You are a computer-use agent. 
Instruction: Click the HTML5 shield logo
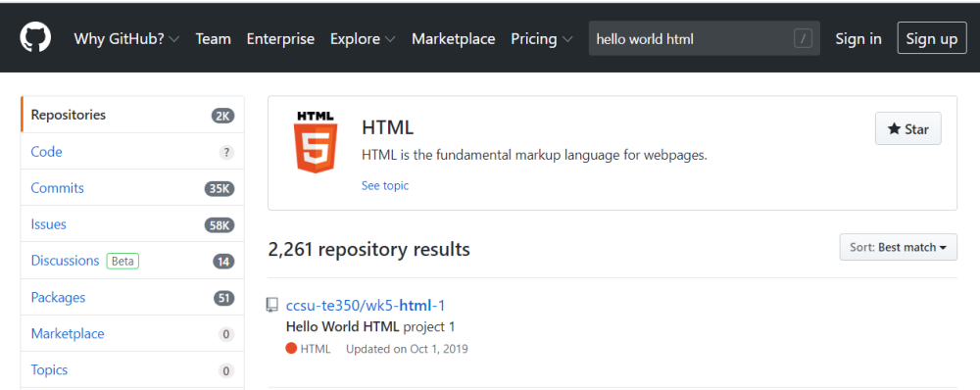316,142
